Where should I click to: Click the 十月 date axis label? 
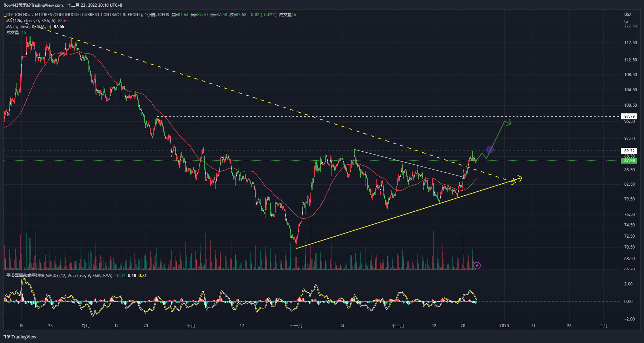pos(191,326)
